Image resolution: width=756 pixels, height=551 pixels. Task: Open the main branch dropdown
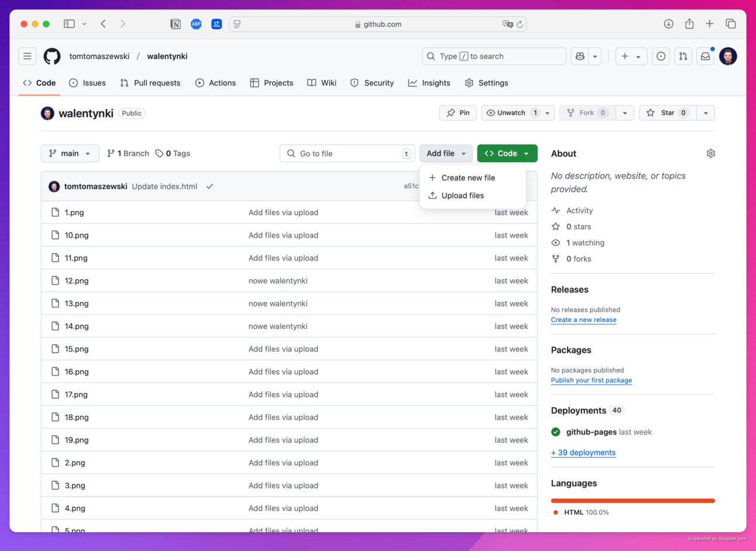point(70,153)
